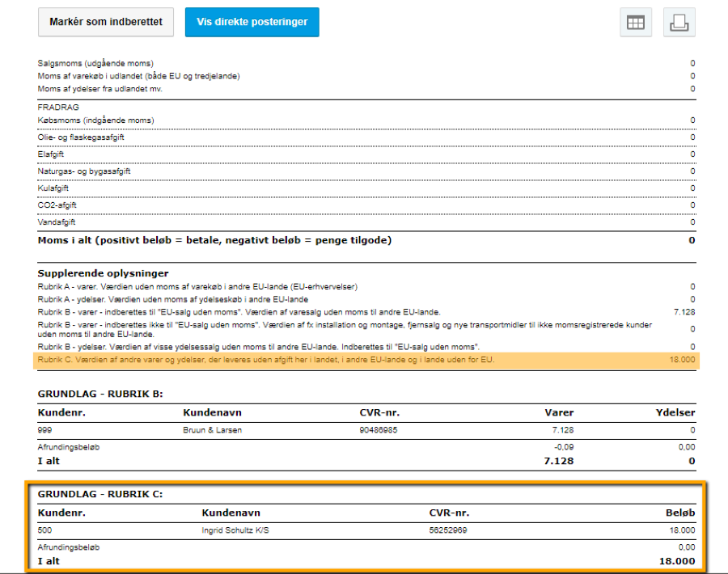Image resolution: width=728 pixels, height=574 pixels.
Task: Click the table export icon button
Action: [635, 23]
